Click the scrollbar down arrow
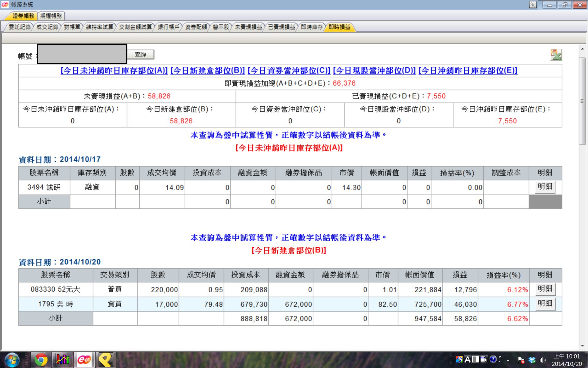The image size is (588, 368). 582,346
